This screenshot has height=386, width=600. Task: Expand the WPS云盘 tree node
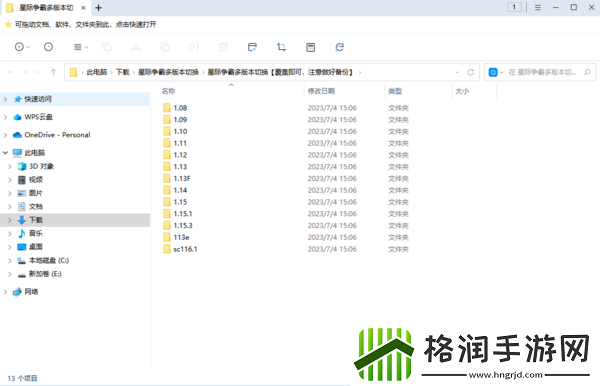(5, 117)
